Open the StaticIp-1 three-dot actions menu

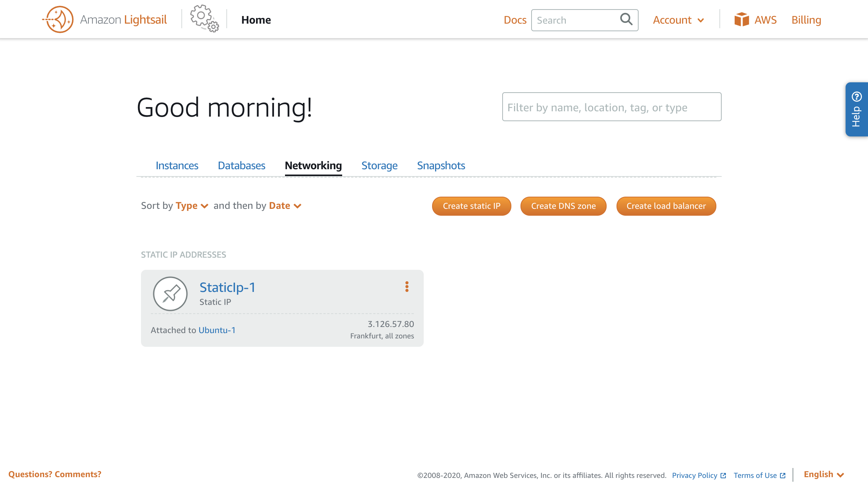407,287
